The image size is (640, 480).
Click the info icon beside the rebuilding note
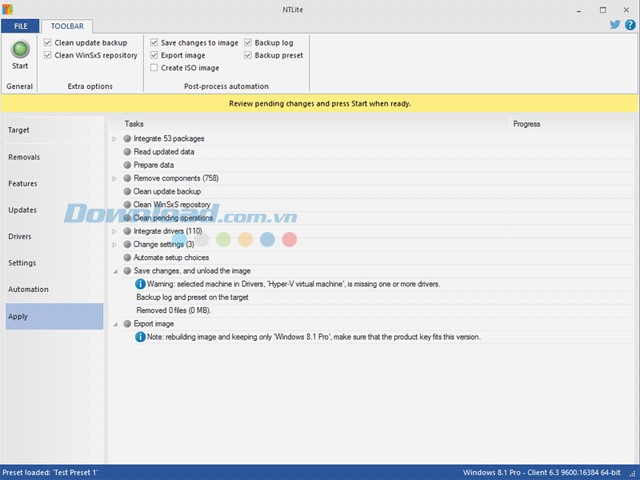140,337
